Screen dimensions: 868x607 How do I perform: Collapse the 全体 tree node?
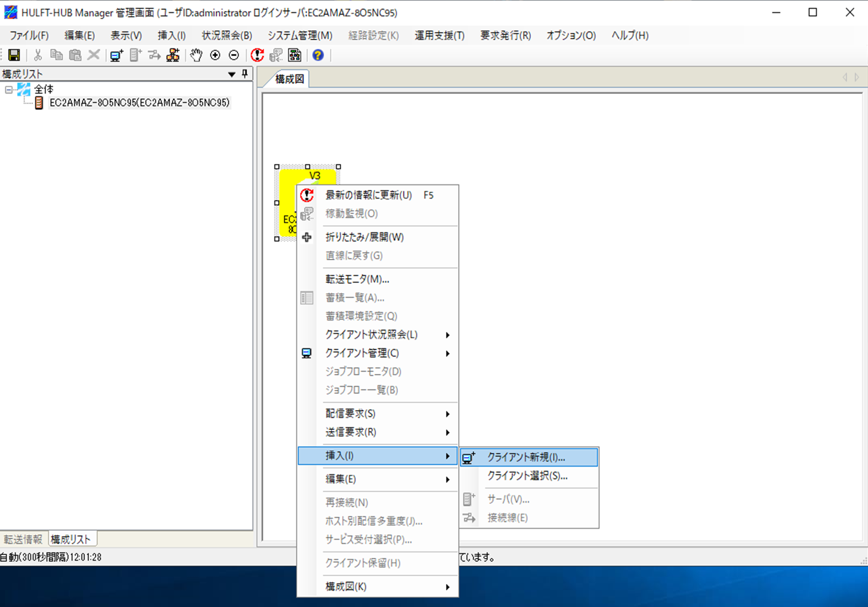(x=8, y=90)
